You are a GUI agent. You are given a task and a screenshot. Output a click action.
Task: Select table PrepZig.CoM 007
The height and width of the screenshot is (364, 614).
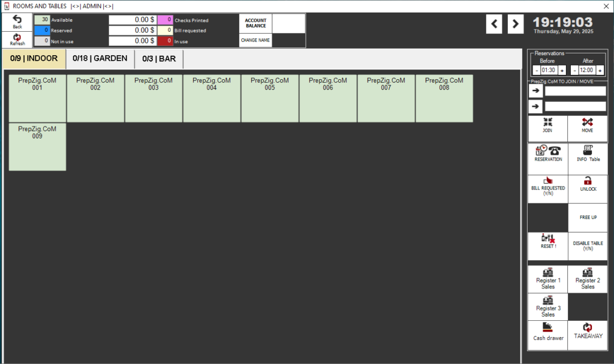click(386, 98)
